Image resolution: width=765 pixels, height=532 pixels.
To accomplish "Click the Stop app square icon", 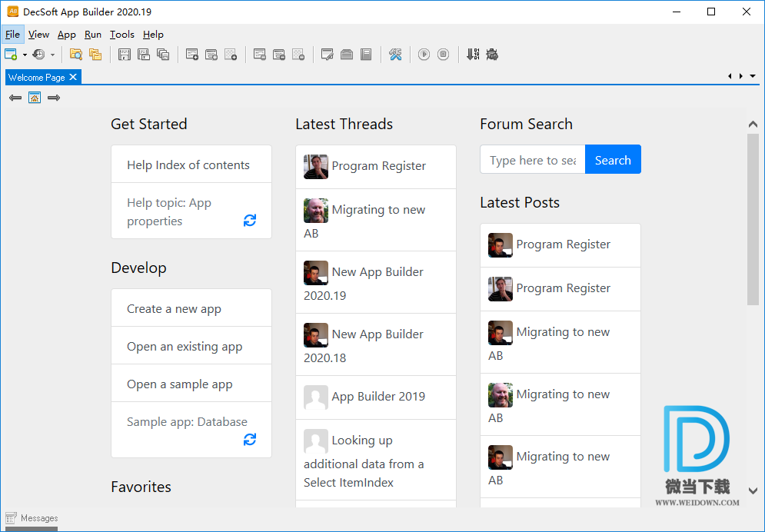I will [x=443, y=54].
